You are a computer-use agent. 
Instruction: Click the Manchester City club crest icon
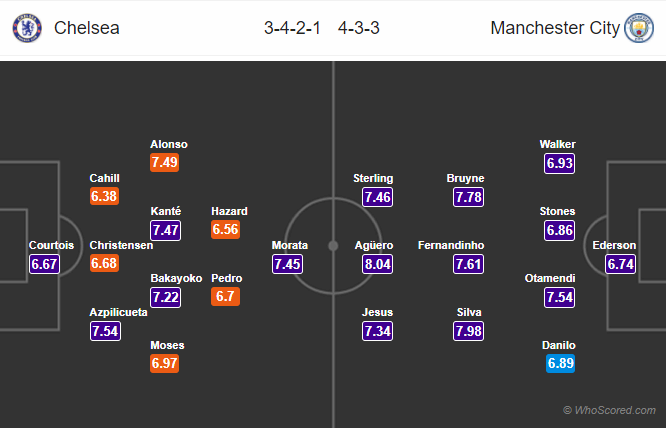639,28
